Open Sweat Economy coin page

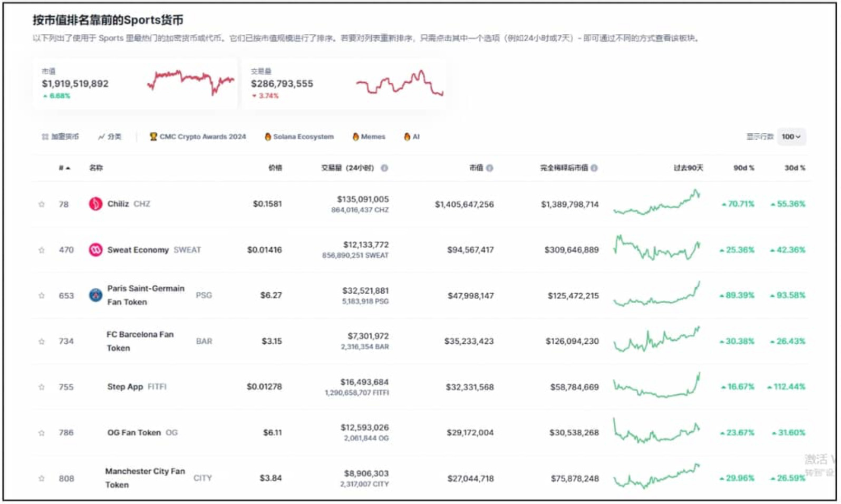click(x=138, y=250)
